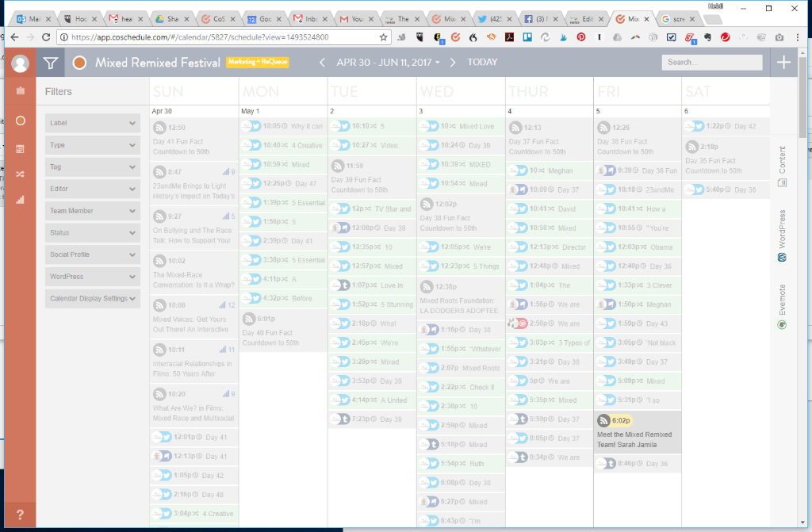This screenshot has height=532, width=812.
Task: Open the Trello browser extension
Action: tap(527, 37)
